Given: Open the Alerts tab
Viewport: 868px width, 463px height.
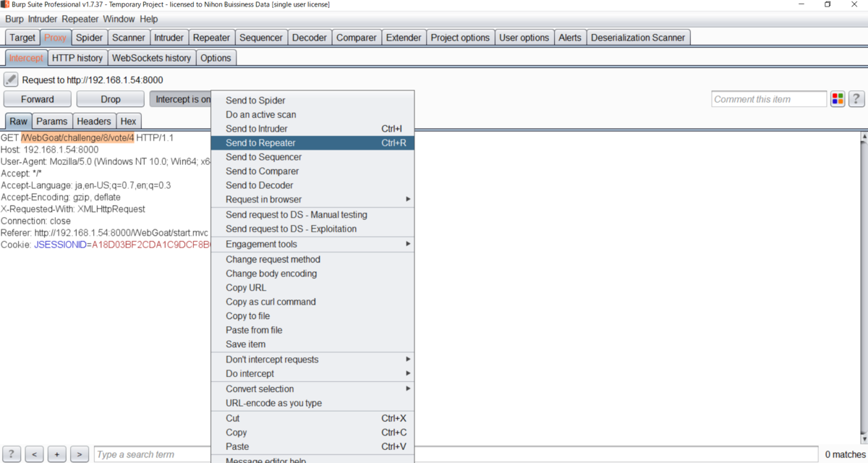Looking at the screenshot, I should [x=570, y=38].
